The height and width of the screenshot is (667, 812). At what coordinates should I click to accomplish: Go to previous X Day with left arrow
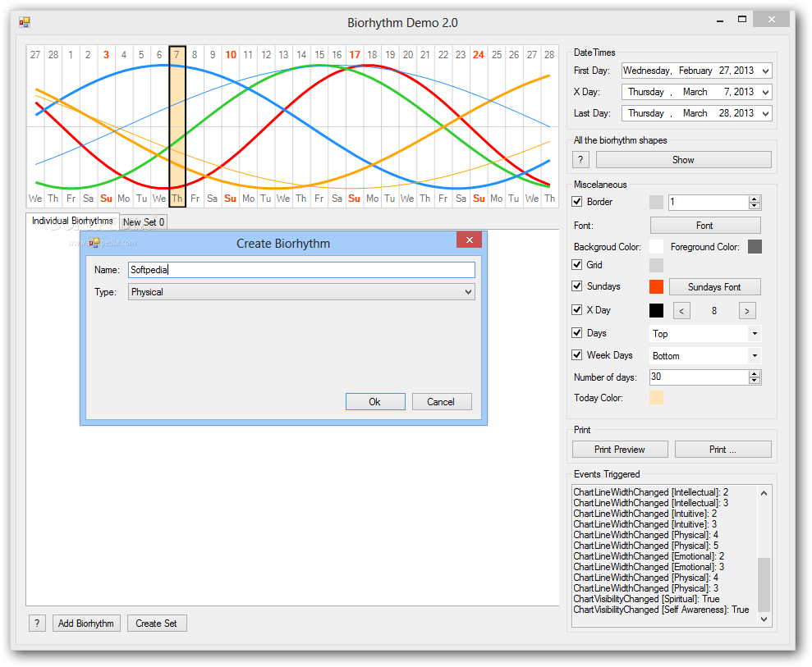(x=681, y=310)
